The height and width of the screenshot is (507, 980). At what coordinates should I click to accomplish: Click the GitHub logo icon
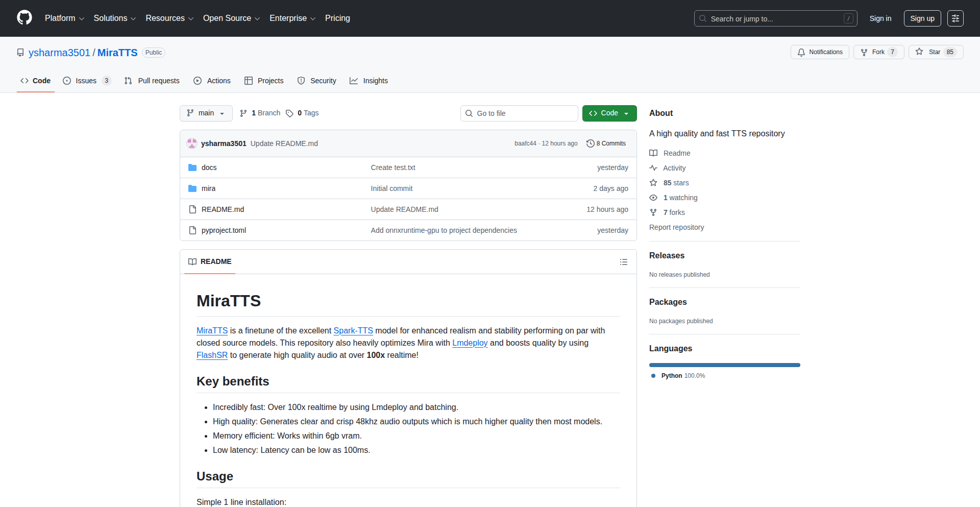[24, 18]
